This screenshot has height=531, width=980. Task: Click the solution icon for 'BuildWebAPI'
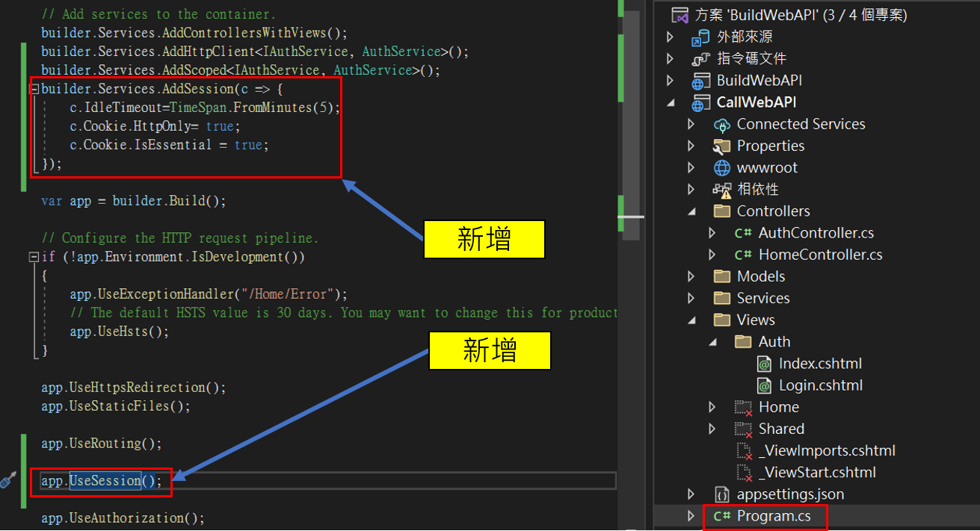click(x=679, y=15)
